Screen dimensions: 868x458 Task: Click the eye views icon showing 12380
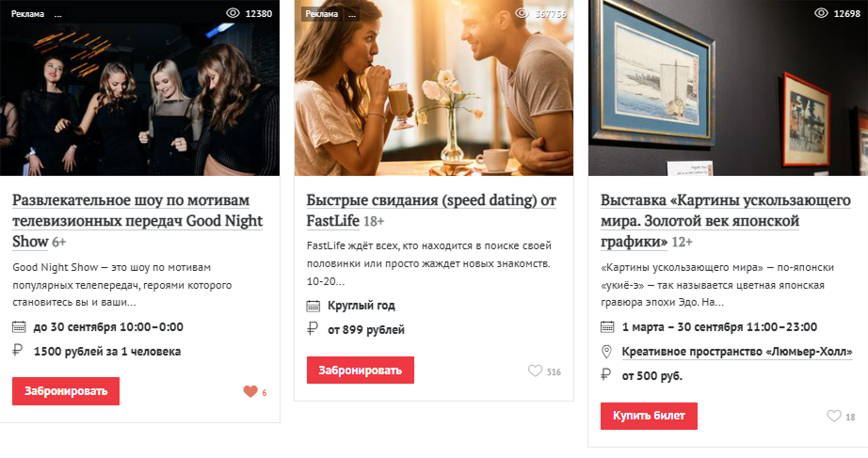tap(233, 13)
